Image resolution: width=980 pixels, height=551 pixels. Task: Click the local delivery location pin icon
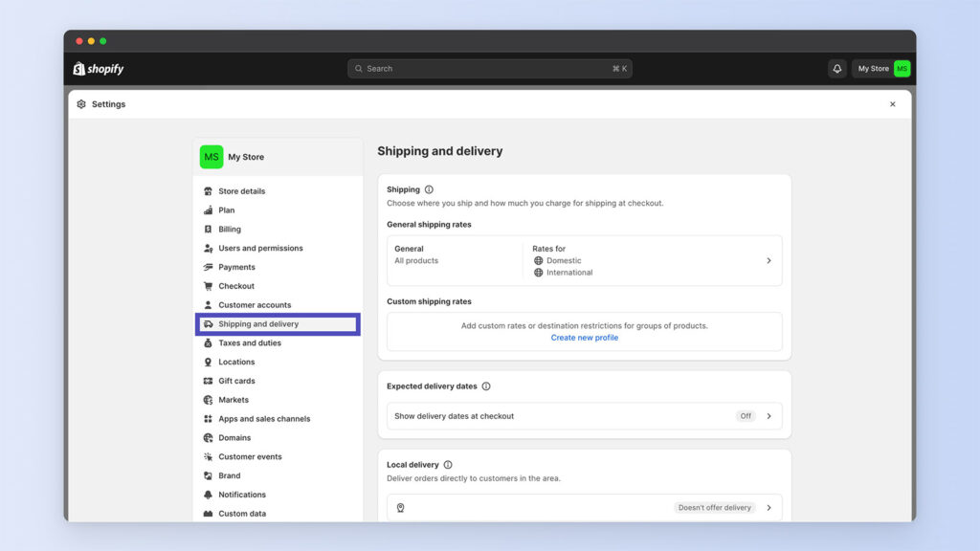(400, 508)
